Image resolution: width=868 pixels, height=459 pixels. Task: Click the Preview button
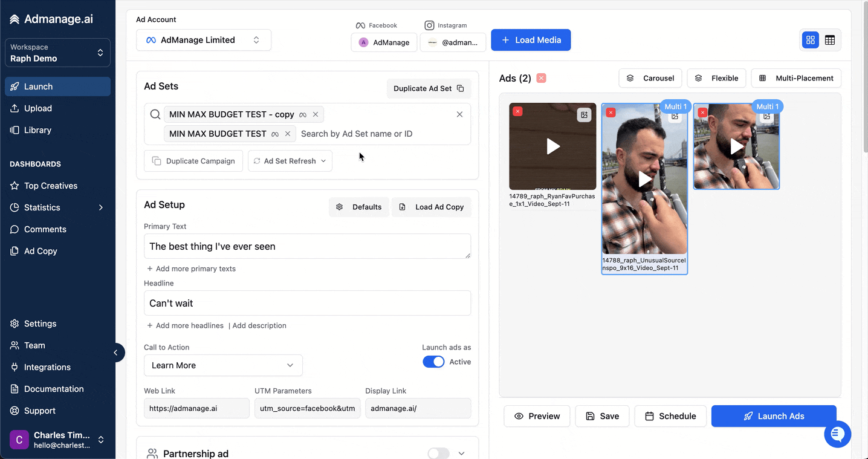coord(537,416)
